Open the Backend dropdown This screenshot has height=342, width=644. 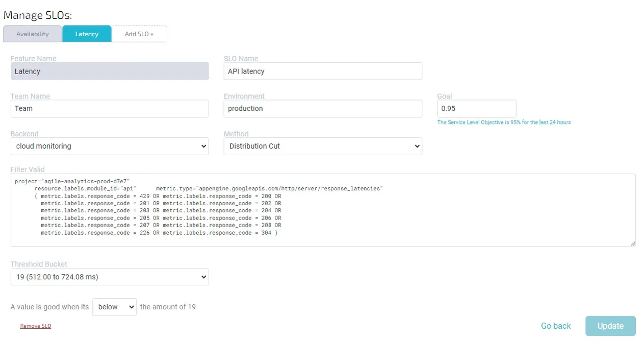click(x=110, y=146)
